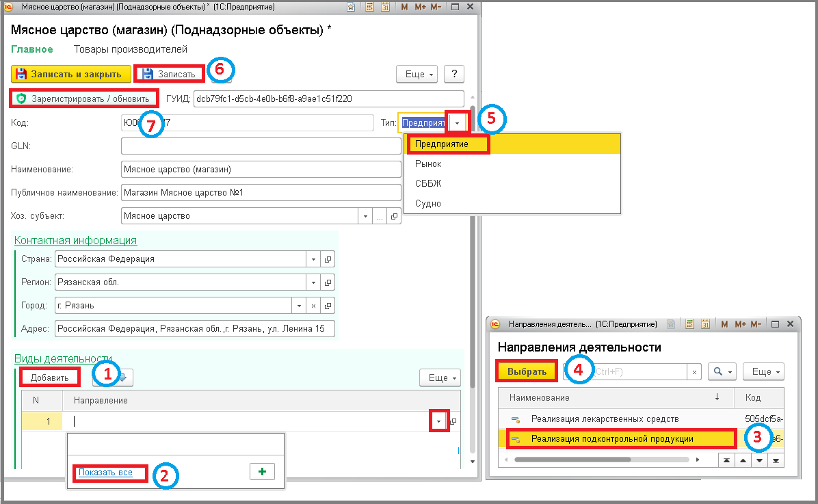Open the Регион dropdown list

point(313,282)
